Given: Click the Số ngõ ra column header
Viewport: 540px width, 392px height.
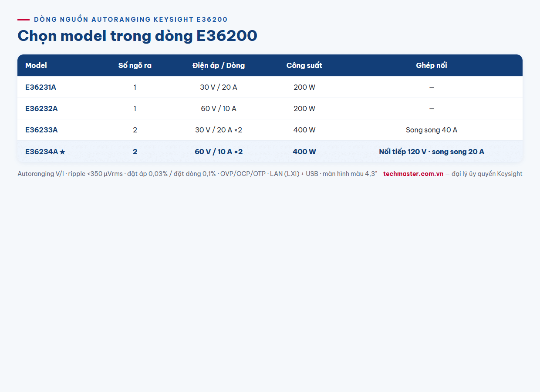Looking at the screenshot, I should coord(135,65).
